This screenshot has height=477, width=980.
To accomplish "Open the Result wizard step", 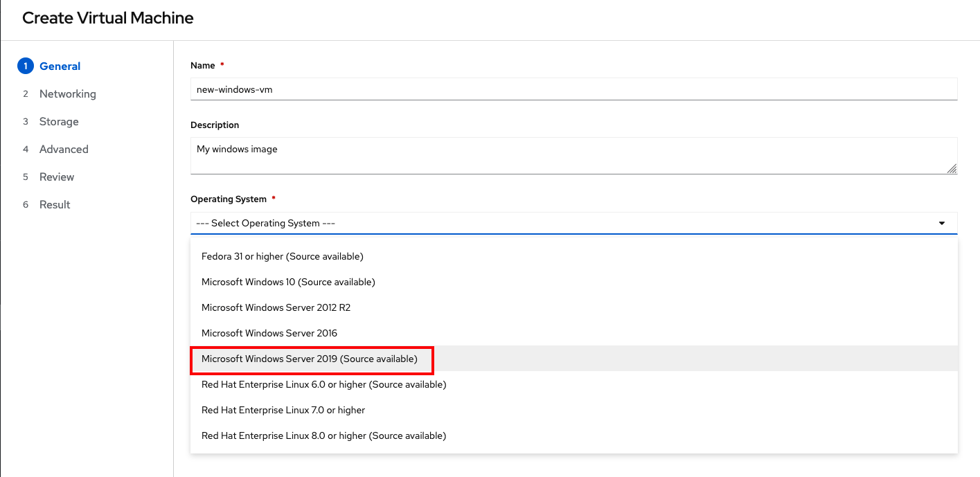I will tap(55, 205).
